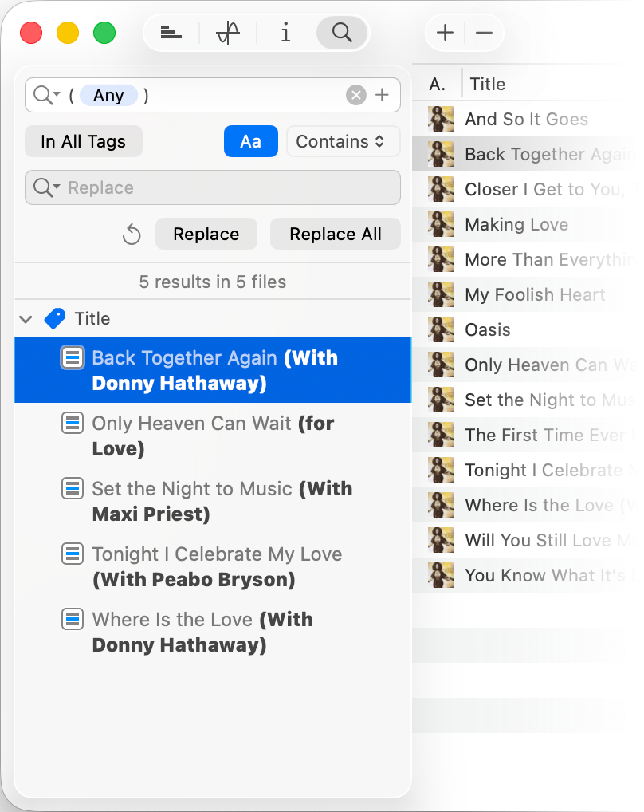The width and height of the screenshot is (644, 812).
Task: Toggle case-sensitive Aa button
Action: pos(251,141)
